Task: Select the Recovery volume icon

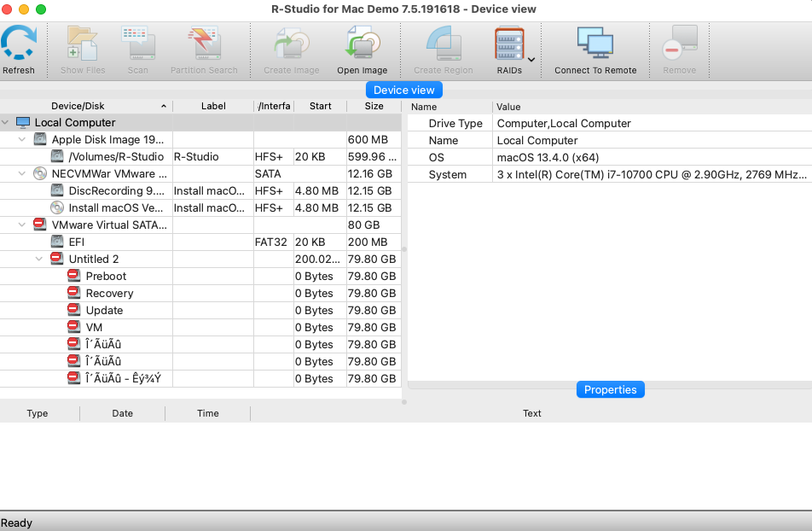Action: click(74, 293)
